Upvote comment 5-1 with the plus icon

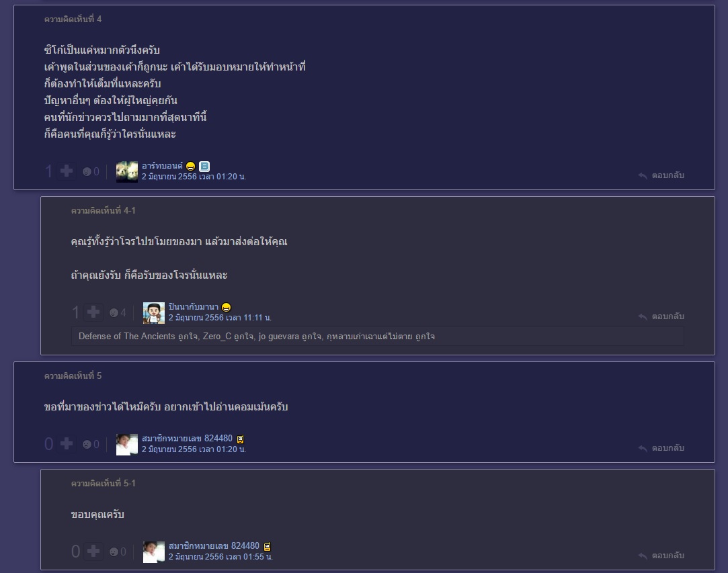click(x=93, y=552)
